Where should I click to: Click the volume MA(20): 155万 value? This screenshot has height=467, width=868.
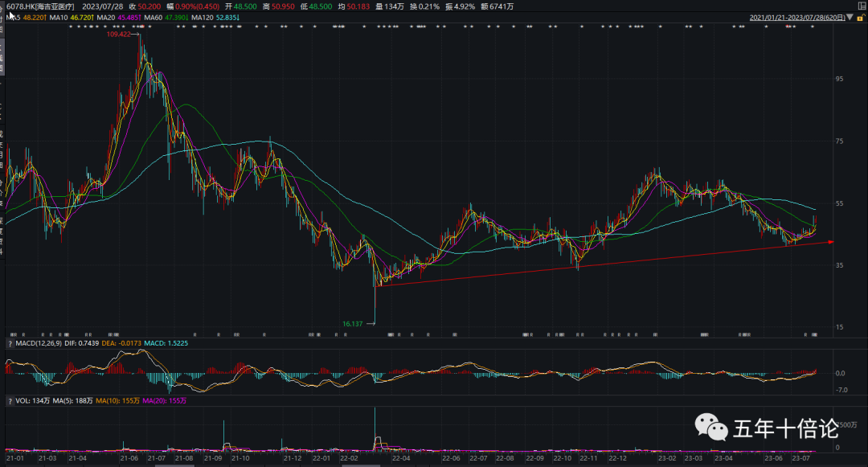click(165, 401)
